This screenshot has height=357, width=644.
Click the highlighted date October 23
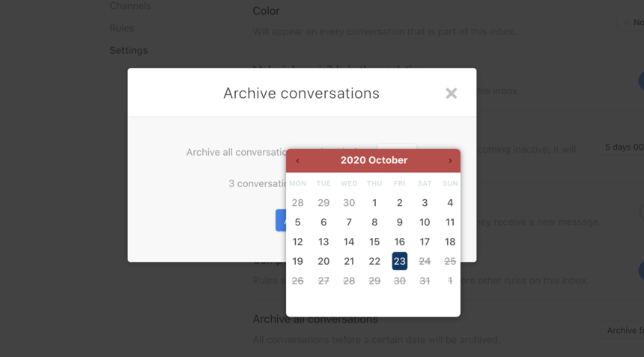click(x=400, y=261)
